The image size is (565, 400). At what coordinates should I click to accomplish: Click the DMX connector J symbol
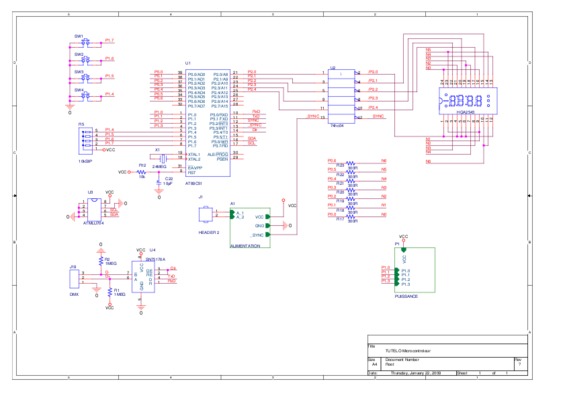[75, 278]
